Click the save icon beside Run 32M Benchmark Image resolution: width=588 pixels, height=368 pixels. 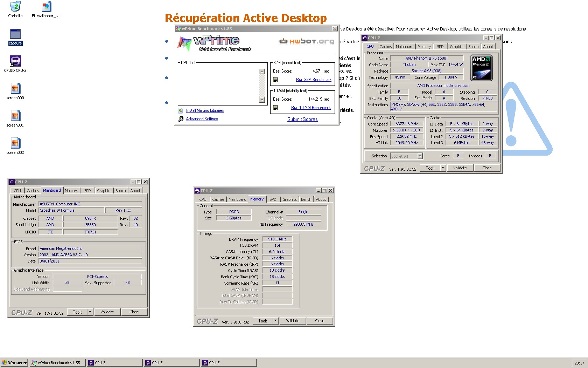click(x=275, y=80)
